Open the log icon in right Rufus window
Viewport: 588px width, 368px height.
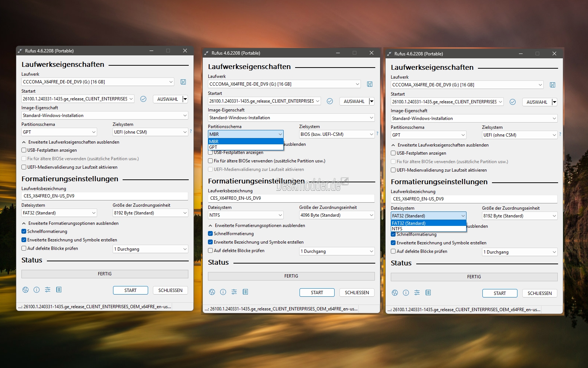(x=428, y=293)
